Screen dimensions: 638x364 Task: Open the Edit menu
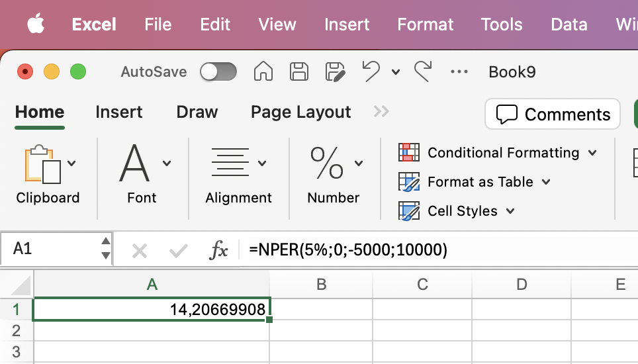click(215, 24)
